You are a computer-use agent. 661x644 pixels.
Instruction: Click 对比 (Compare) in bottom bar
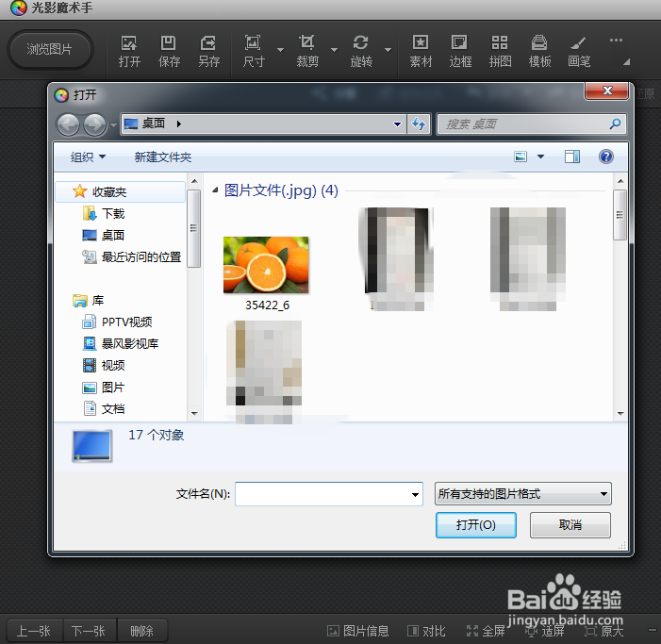(x=426, y=631)
